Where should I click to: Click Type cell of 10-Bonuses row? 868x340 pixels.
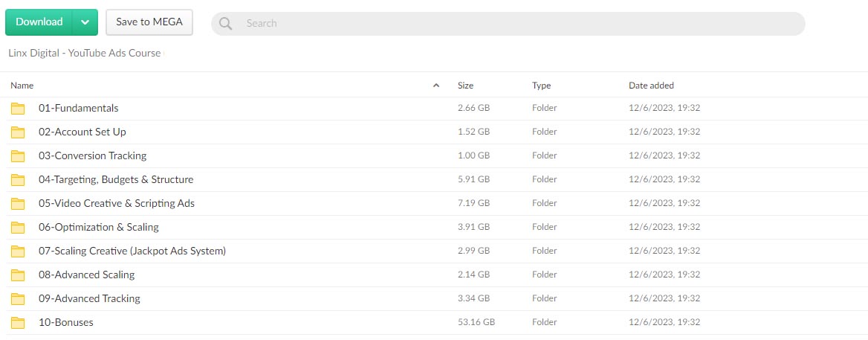pyautogui.click(x=544, y=322)
